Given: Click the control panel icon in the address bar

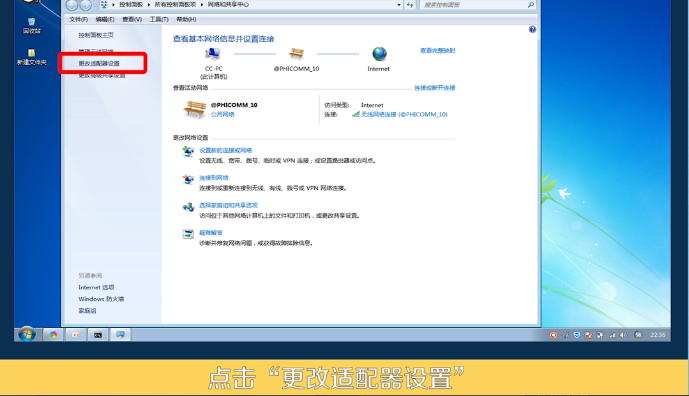Looking at the screenshot, I should (104, 5).
